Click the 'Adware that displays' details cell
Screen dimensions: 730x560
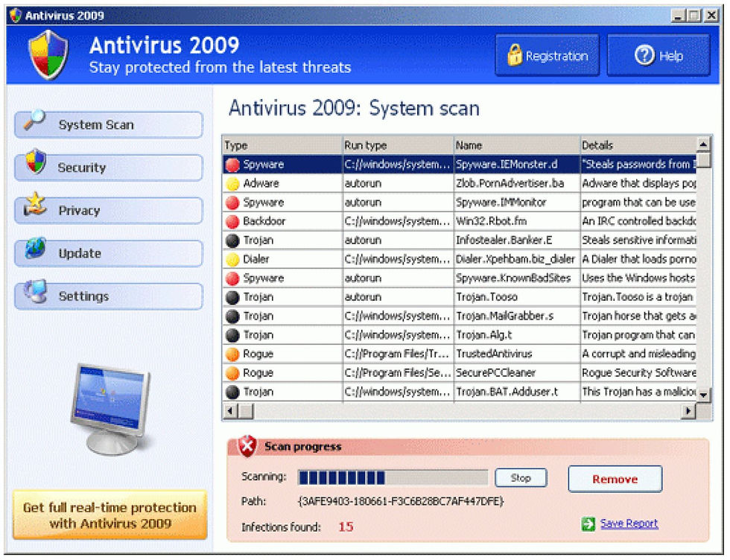click(638, 183)
